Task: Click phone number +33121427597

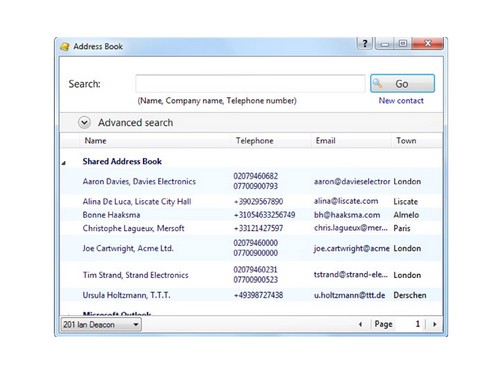Action: click(x=258, y=228)
